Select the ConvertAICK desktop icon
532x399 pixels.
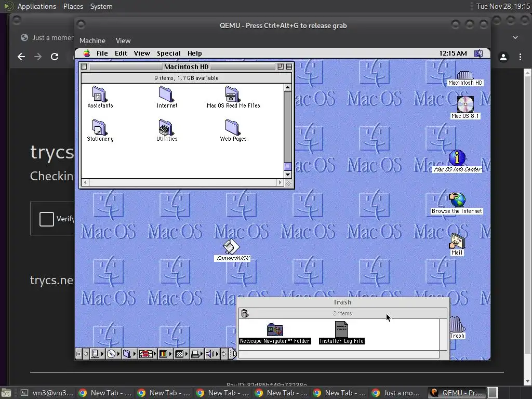click(232, 250)
